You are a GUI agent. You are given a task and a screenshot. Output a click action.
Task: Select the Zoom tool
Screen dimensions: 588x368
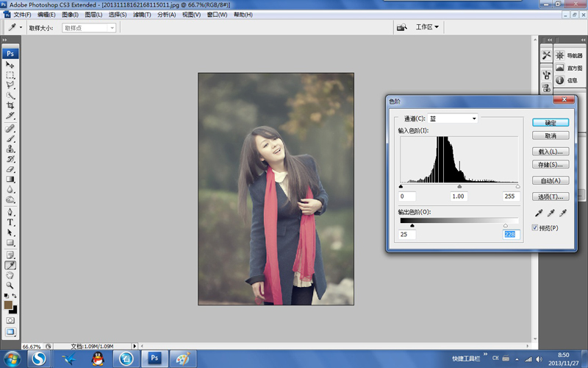pyautogui.click(x=10, y=286)
